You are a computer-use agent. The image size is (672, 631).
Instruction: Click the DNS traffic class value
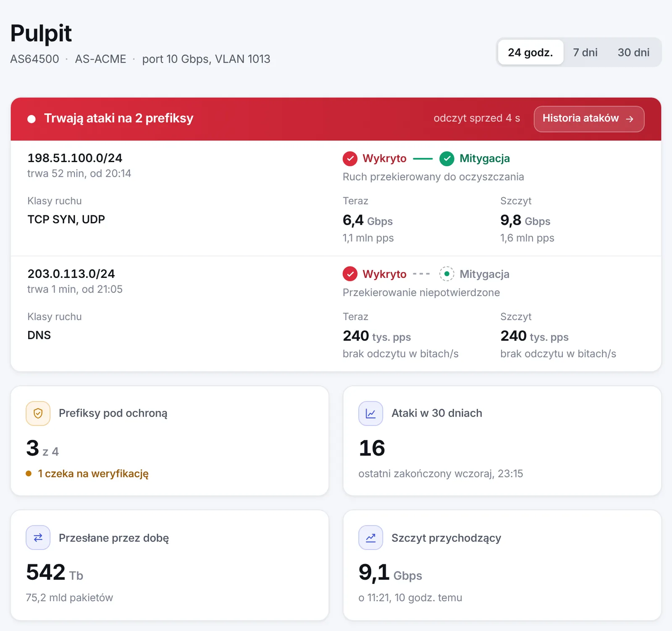[x=39, y=335]
